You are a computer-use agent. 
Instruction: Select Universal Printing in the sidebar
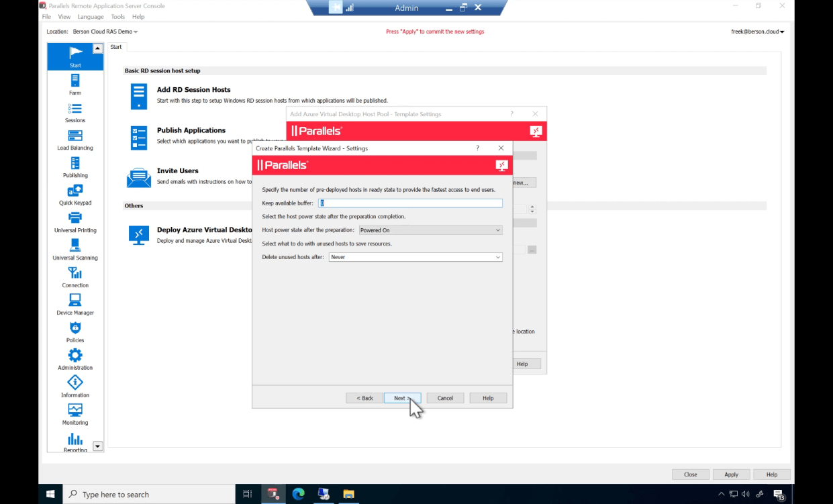(x=75, y=221)
